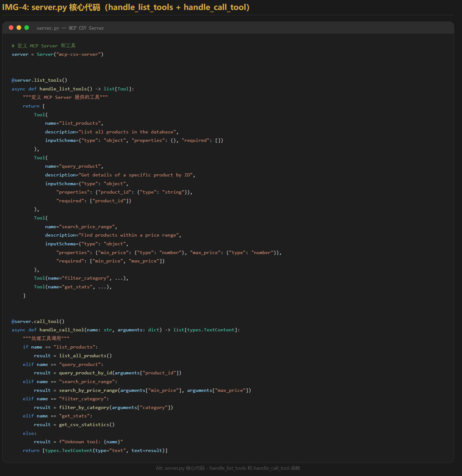Click the @server.call_tool() decorator
This screenshot has height=476, width=462.
click(38, 321)
